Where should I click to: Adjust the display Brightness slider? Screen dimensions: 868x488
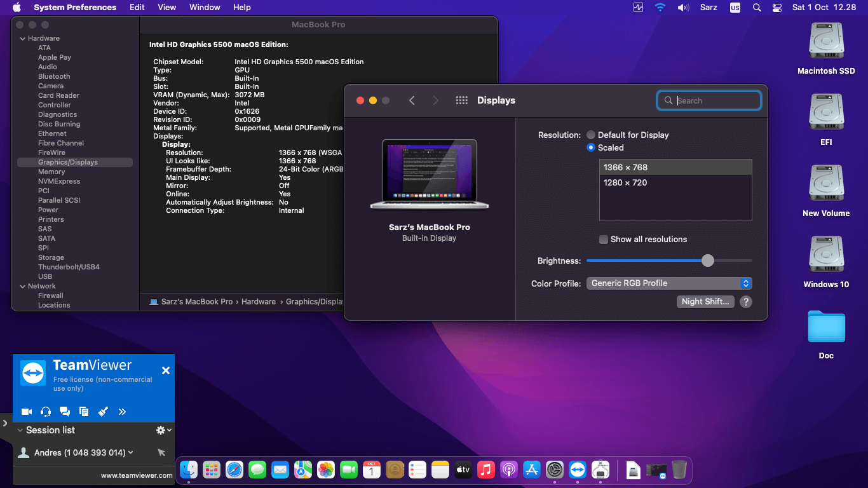pos(708,261)
